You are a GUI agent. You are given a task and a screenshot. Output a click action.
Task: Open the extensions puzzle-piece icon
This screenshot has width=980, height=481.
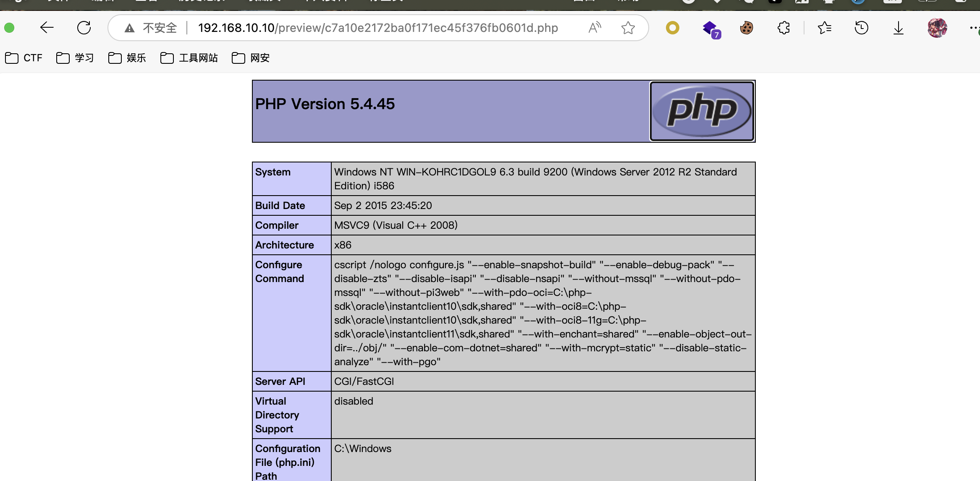(x=783, y=28)
